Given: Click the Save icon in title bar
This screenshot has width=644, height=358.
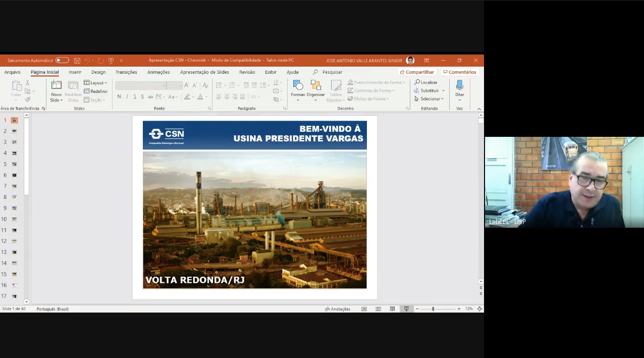Looking at the screenshot, I should 77,61.
